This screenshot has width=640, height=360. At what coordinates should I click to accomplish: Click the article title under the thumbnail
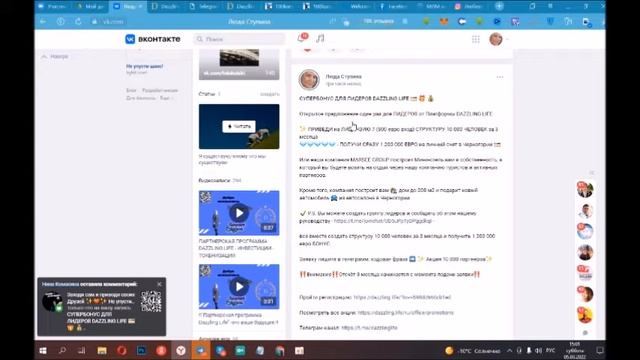pos(232,159)
